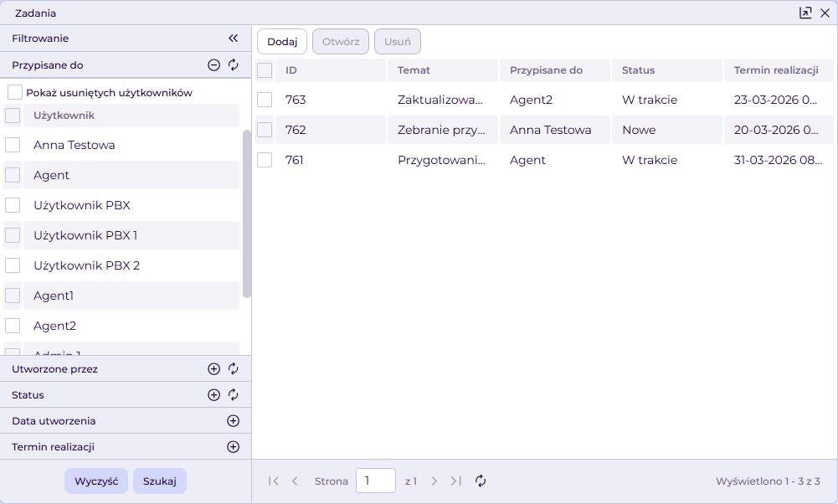
Task: Click the Przygotowani... subject cell
Action: [443, 160]
